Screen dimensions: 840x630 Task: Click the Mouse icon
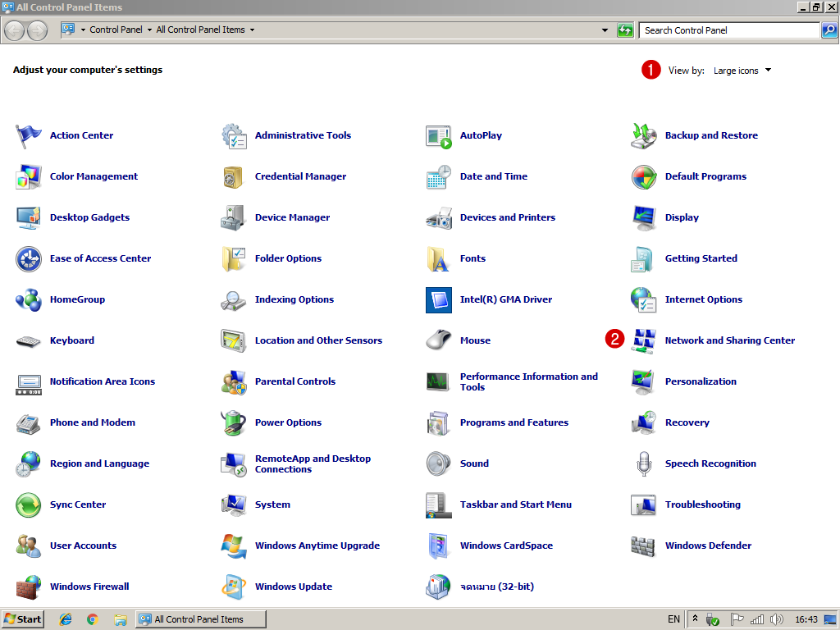pyautogui.click(x=439, y=341)
